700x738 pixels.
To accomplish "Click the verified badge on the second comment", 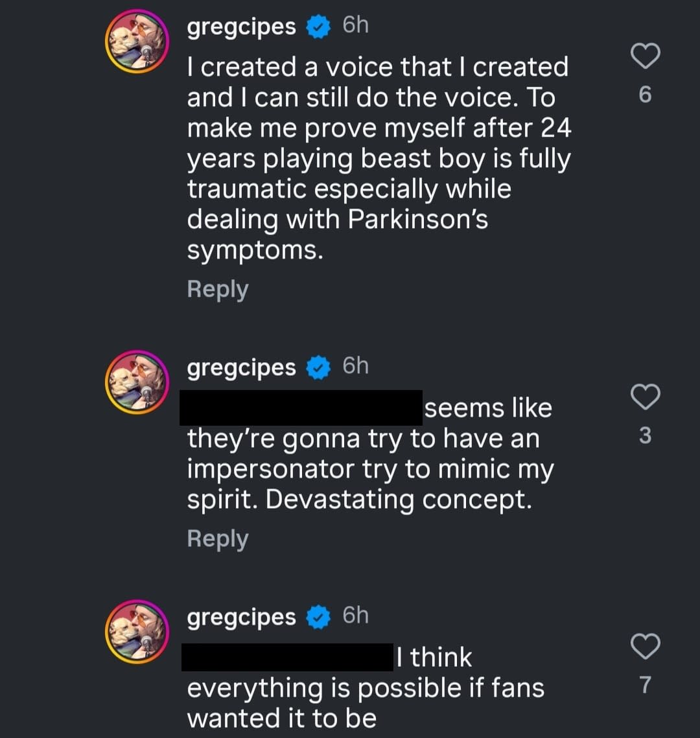I will 317,366.
